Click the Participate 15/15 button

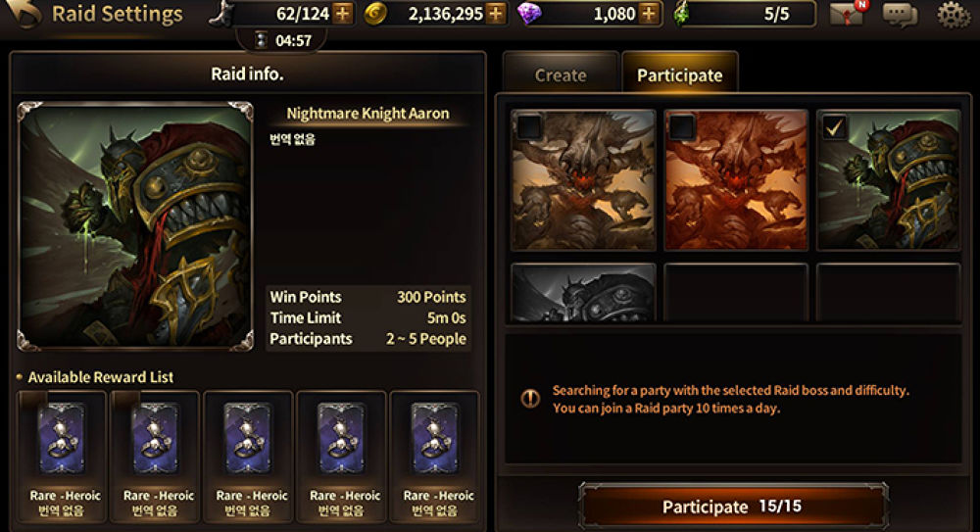coord(732,506)
